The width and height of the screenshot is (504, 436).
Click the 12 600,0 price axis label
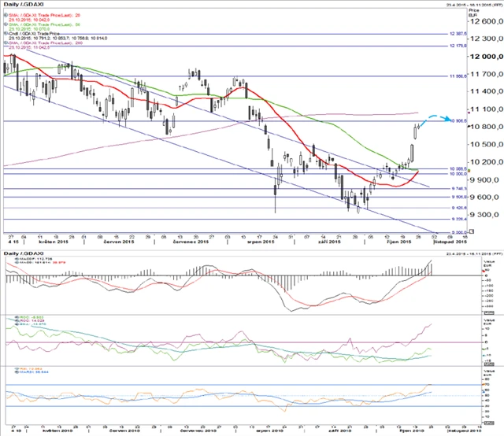point(487,21)
